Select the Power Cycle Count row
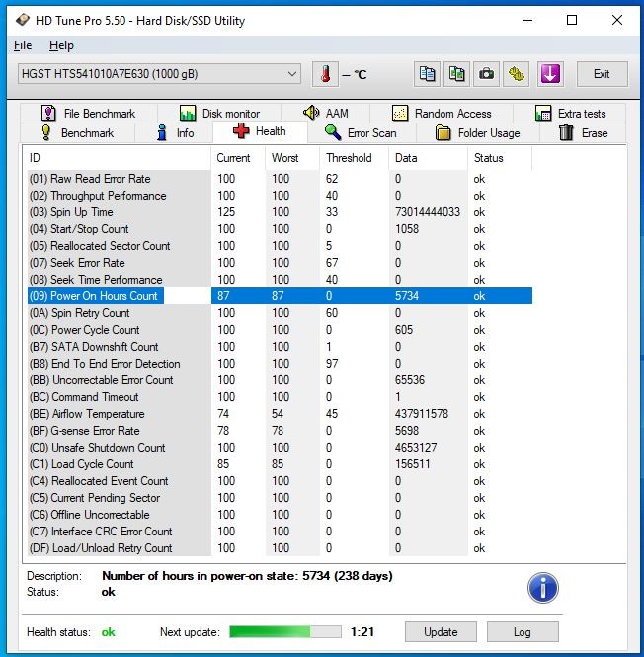Image resolution: width=644 pixels, height=657 pixels. coord(280,329)
